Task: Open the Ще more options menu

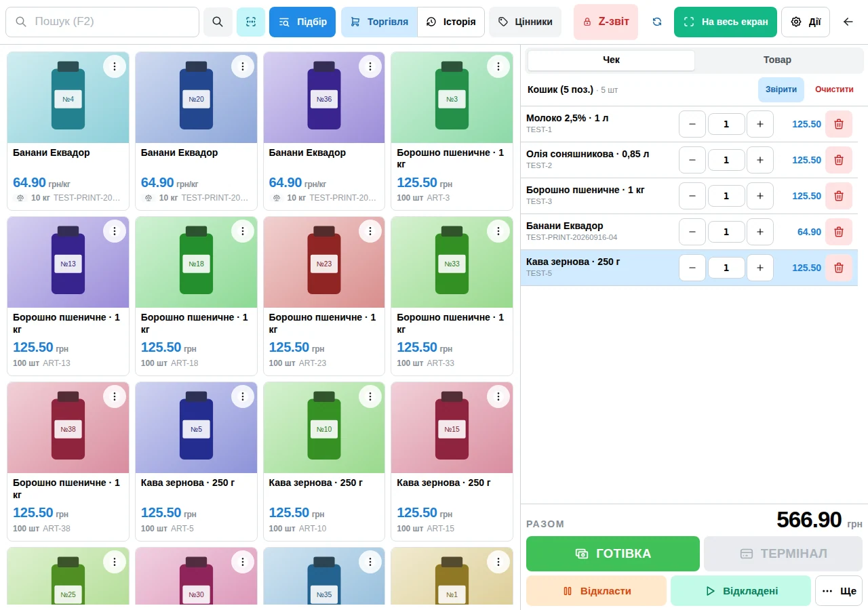Action: tap(839, 590)
